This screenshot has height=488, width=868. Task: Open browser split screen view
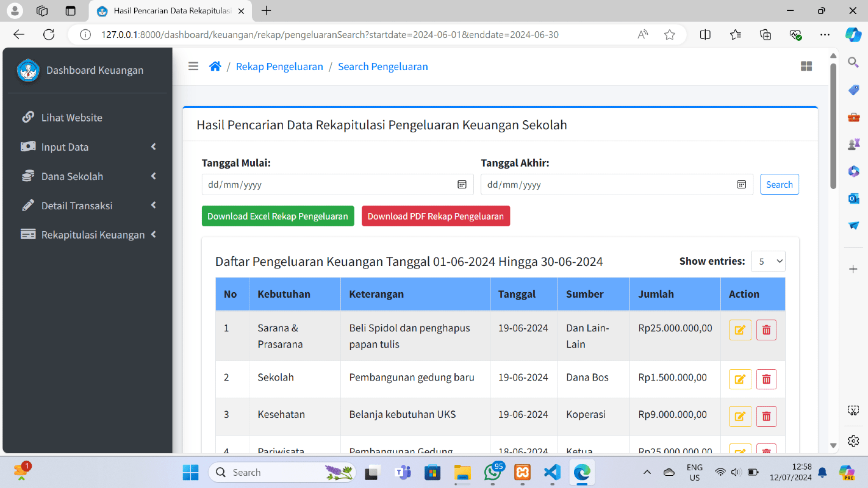click(x=705, y=35)
